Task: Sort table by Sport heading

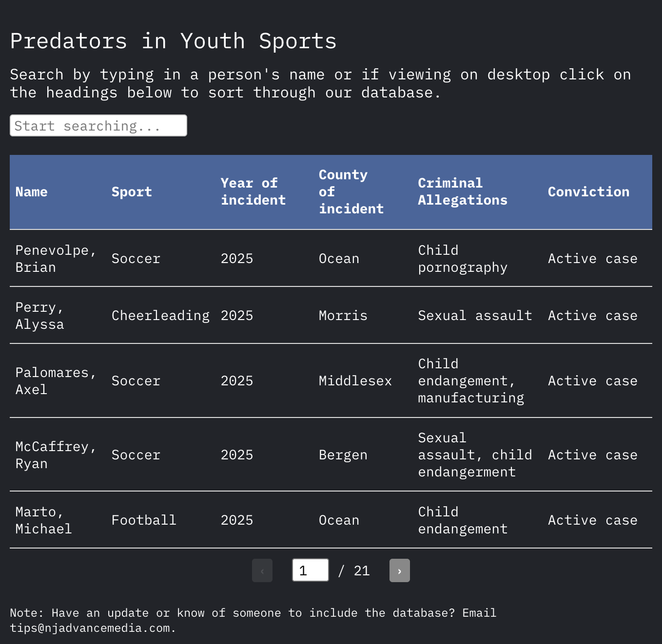Action: coord(132,192)
